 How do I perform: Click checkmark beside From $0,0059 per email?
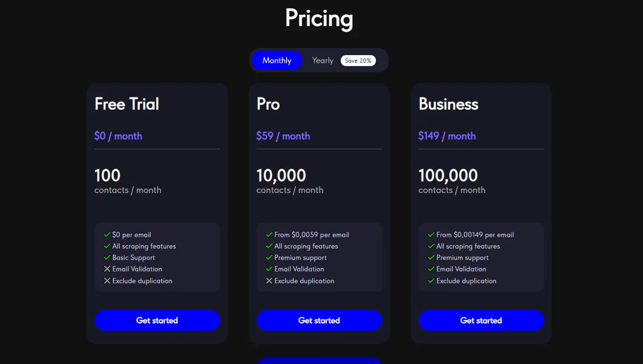pyautogui.click(x=269, y=235)
